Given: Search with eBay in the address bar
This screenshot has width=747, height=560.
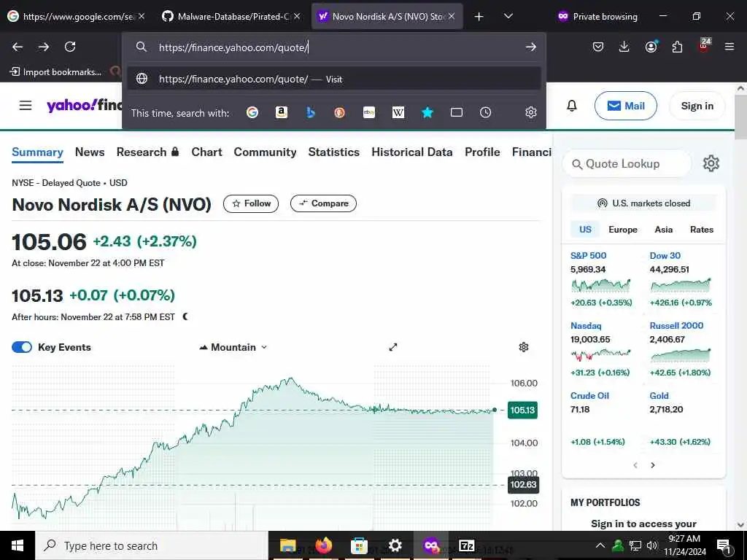Looking at the screenshot, I should coord(368,112).
